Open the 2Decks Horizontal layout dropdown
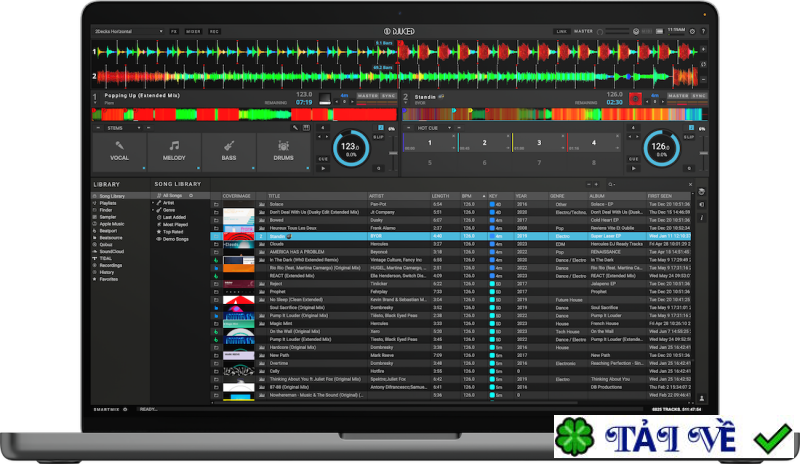The height and width of the screenshot is (464, 800). coord(128,32)
